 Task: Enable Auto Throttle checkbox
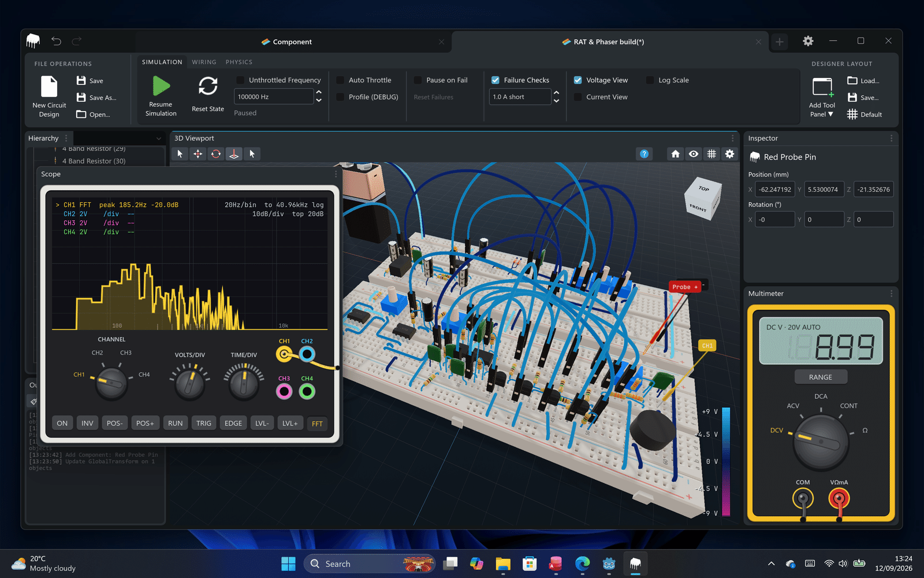pyautogui.click(x=340, y=80)
